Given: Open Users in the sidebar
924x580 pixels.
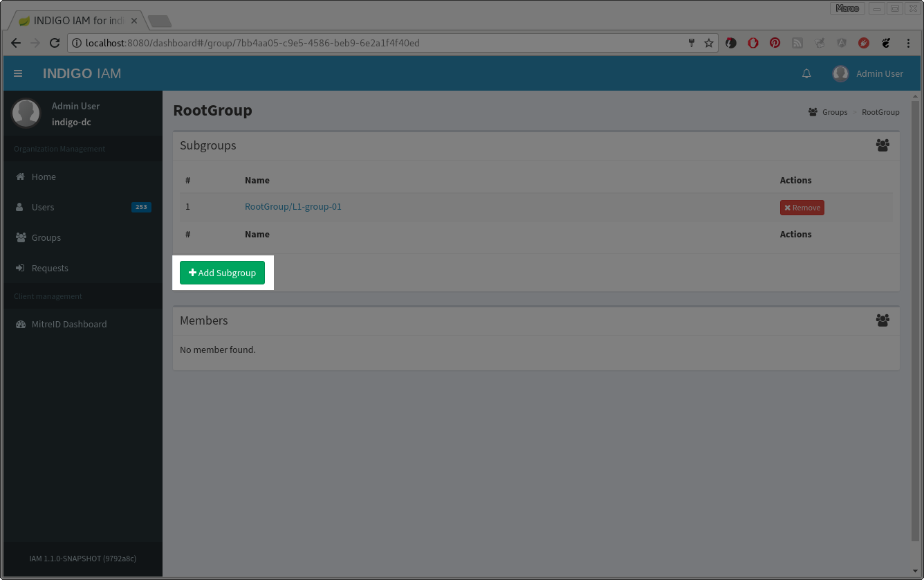Looking at the screenshot, I should coord(43,207).
